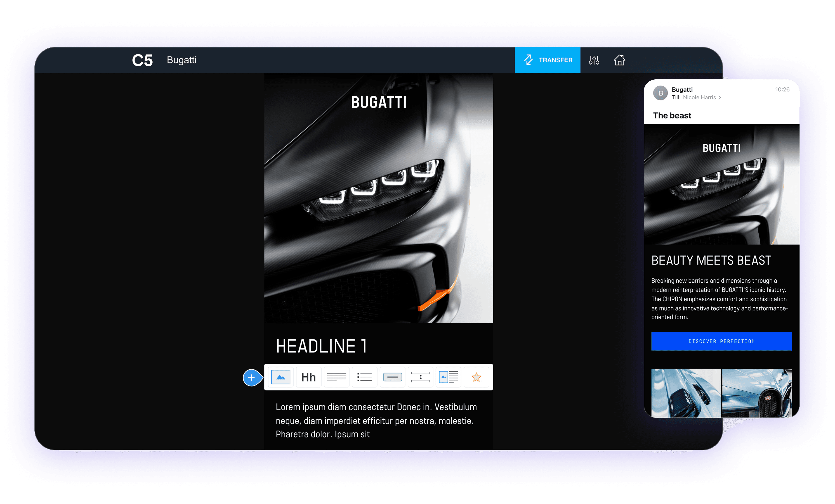Click the DISCOVER PERFECTION button
This screenshot has width=835, height=504.
(x=721, y=341)
